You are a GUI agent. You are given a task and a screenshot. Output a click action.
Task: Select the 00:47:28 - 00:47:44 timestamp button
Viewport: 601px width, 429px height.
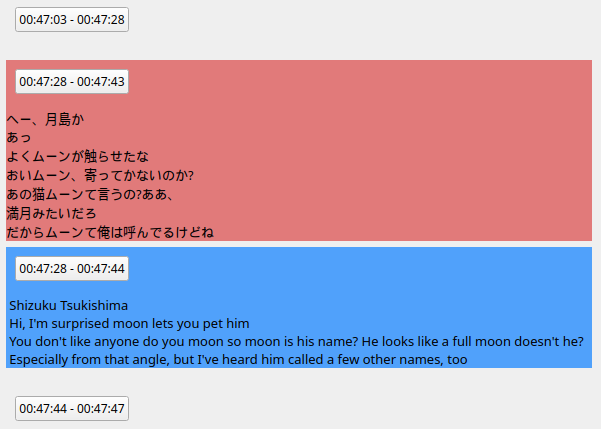71,269
